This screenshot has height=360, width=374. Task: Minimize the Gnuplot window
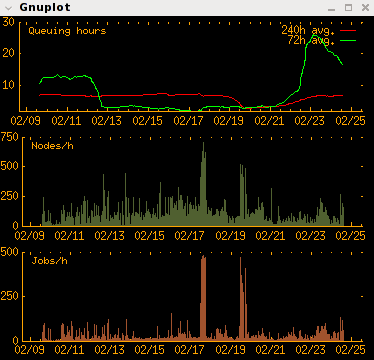coord(331,8)
